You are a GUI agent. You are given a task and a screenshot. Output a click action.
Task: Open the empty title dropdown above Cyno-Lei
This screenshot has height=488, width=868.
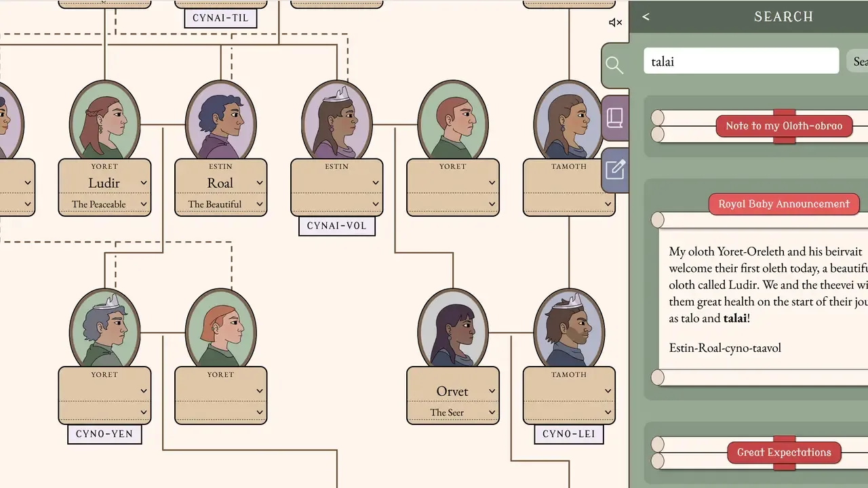[568, 412]
